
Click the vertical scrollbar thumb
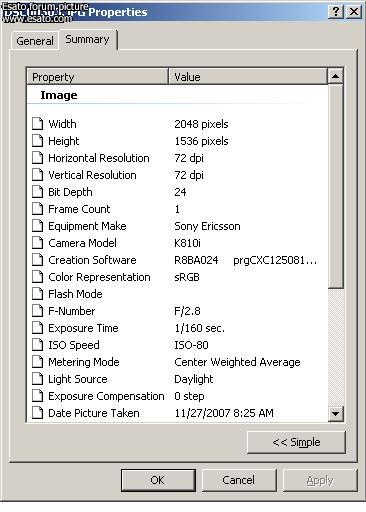(x=335, y=186)
